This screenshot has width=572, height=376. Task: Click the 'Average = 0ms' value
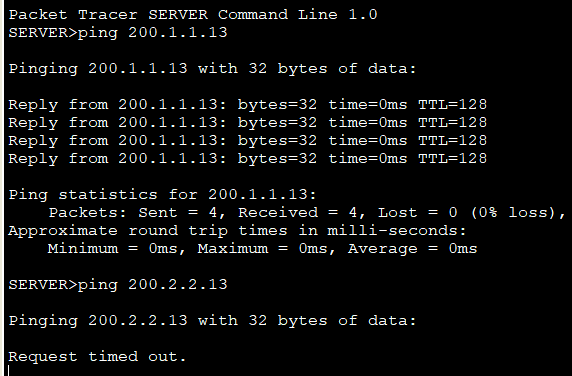pos(413,249)
